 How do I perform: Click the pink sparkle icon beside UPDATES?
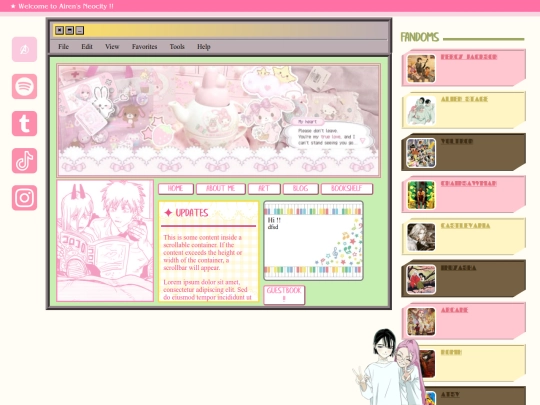click(x=168, y=213)
